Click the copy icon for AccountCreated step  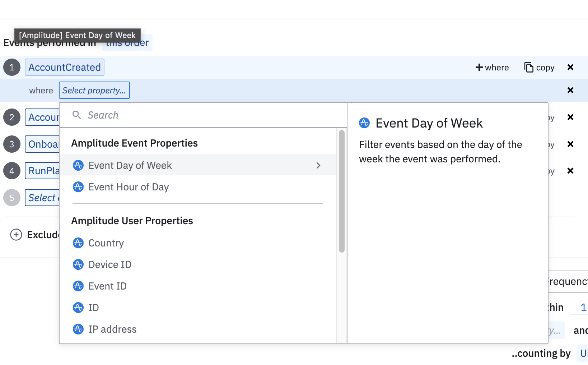tap(529, 68)
